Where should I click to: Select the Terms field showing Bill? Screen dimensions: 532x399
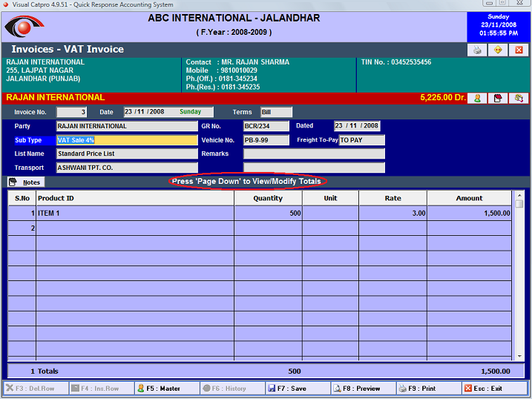pos(276,112)
